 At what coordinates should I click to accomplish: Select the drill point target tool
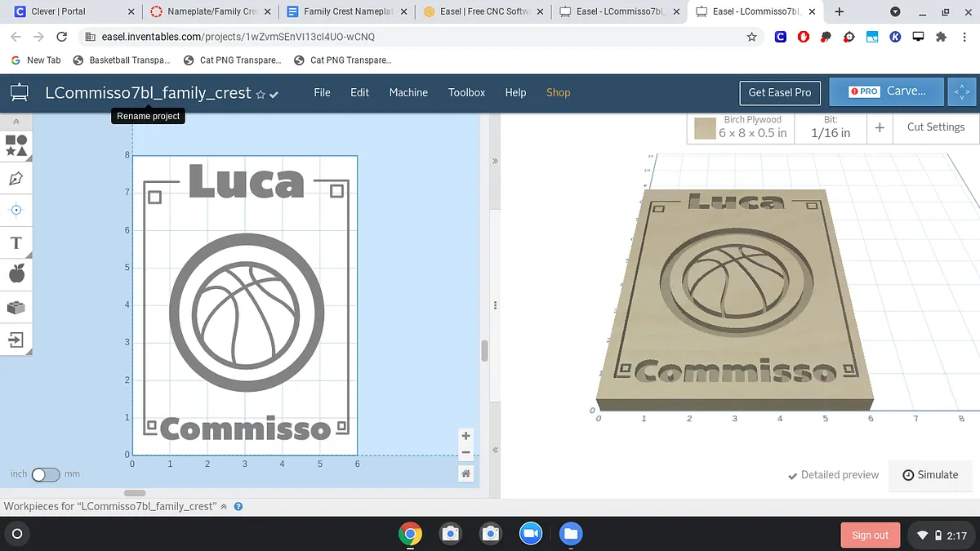[x=16, y=210]
